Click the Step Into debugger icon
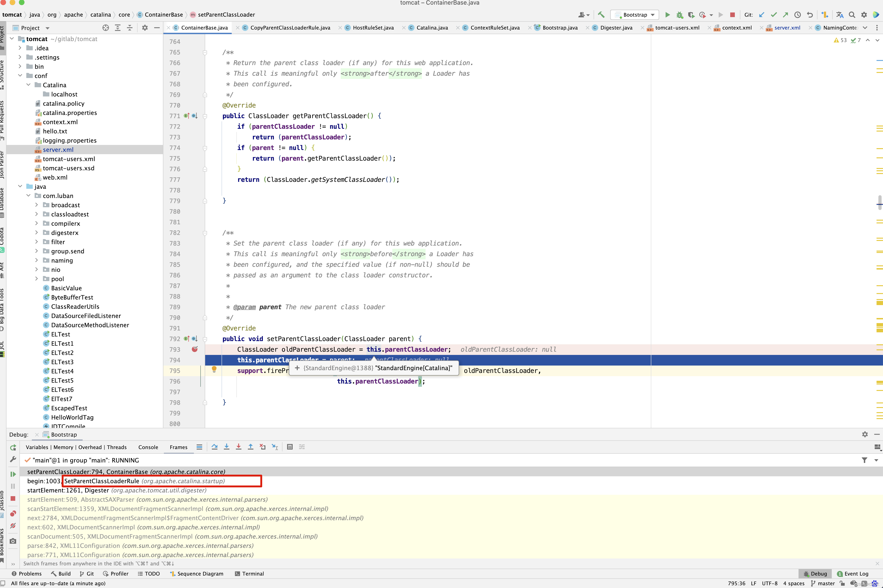 coord(226,447)
